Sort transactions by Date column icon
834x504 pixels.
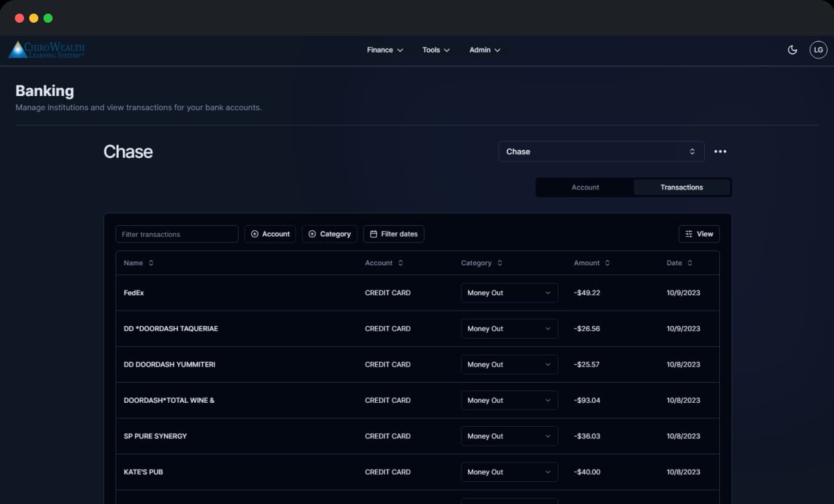click(x=690, y=263)
